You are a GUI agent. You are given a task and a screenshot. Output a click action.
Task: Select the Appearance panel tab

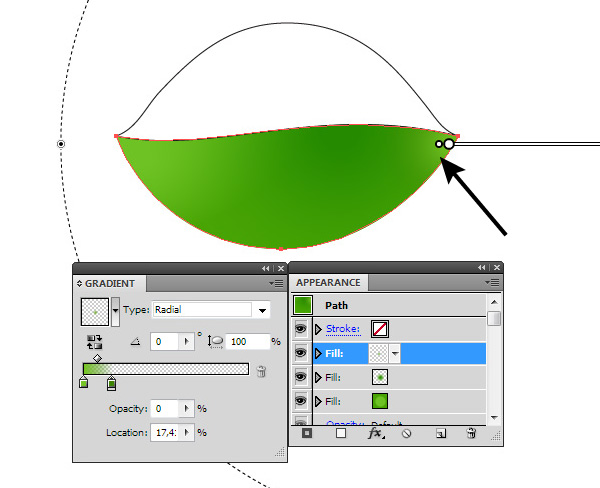coord(329,283)
